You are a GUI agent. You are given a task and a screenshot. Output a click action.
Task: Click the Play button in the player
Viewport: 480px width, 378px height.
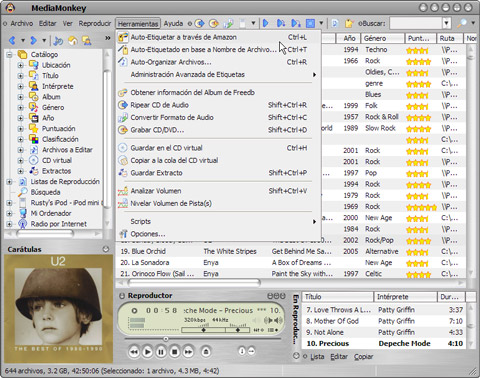(147, 352)
